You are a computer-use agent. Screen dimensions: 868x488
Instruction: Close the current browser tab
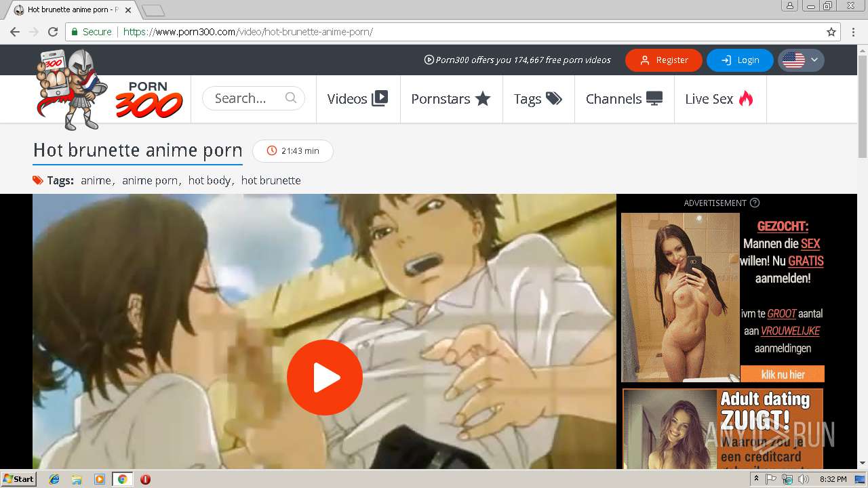[x=128, y=10]
